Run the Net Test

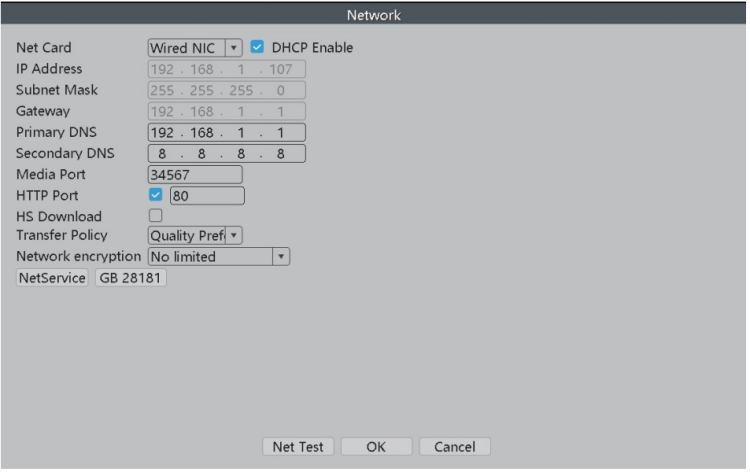coord(298,447)
